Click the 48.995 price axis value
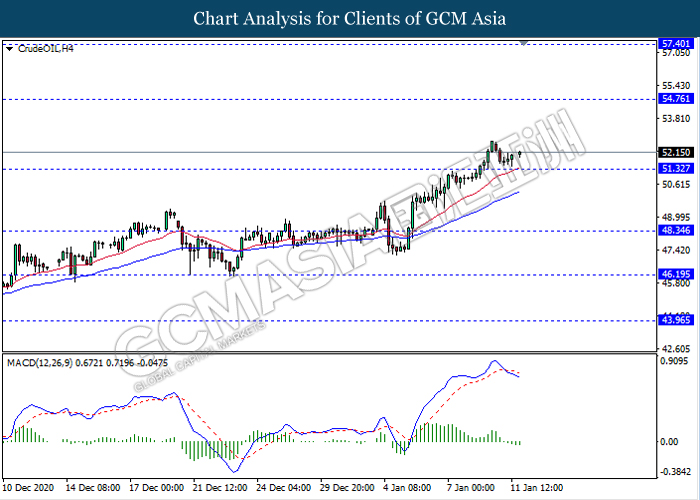 (676, 217)
